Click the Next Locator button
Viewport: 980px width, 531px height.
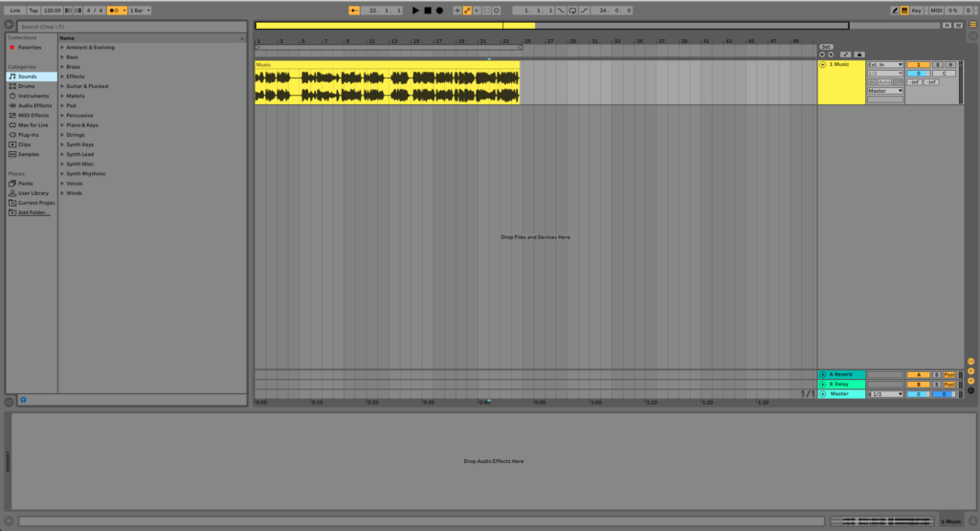[x=831, y=55]
